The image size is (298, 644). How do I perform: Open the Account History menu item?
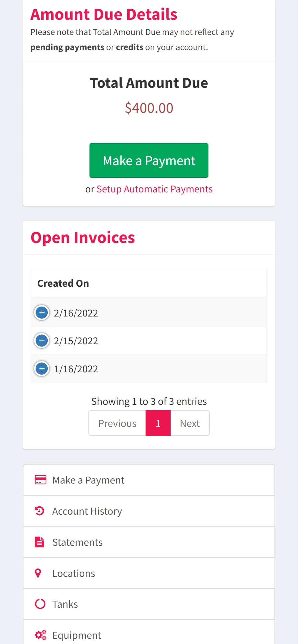[x=87, y=511]
